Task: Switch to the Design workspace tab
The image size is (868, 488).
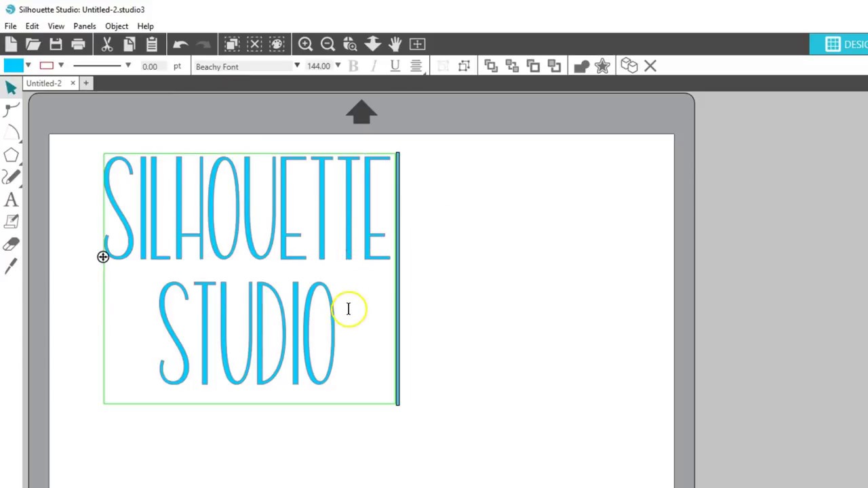Action: 840,45
